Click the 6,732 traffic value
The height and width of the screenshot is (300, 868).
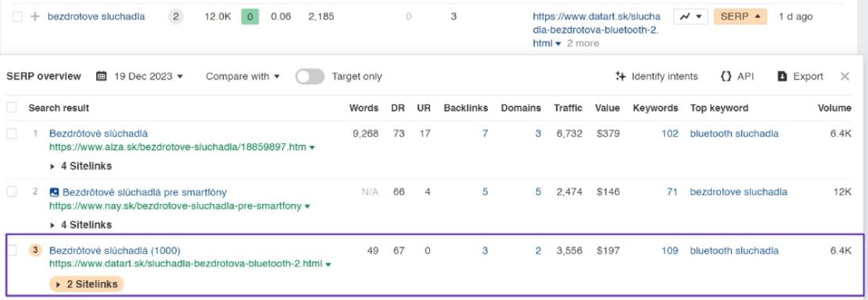point(569,134)
